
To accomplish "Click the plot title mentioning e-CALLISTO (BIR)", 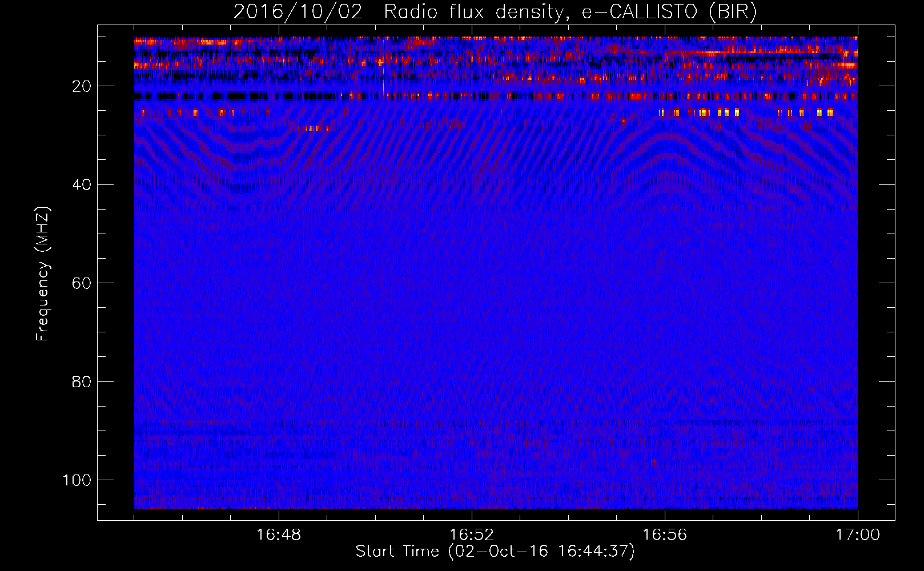I will pos(495,11).
